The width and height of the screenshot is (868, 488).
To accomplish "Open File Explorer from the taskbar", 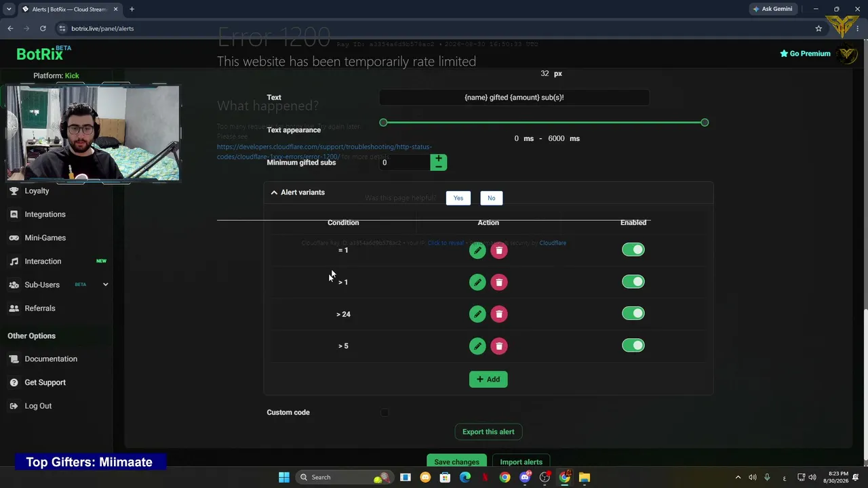I will coord(584,477).
